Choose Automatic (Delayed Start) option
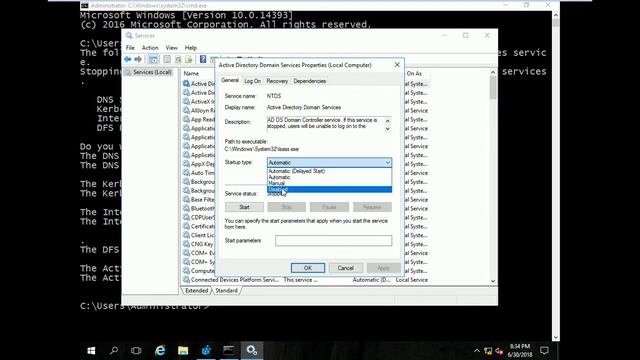The width and height of the screenshot is (640, 360). 329,171
